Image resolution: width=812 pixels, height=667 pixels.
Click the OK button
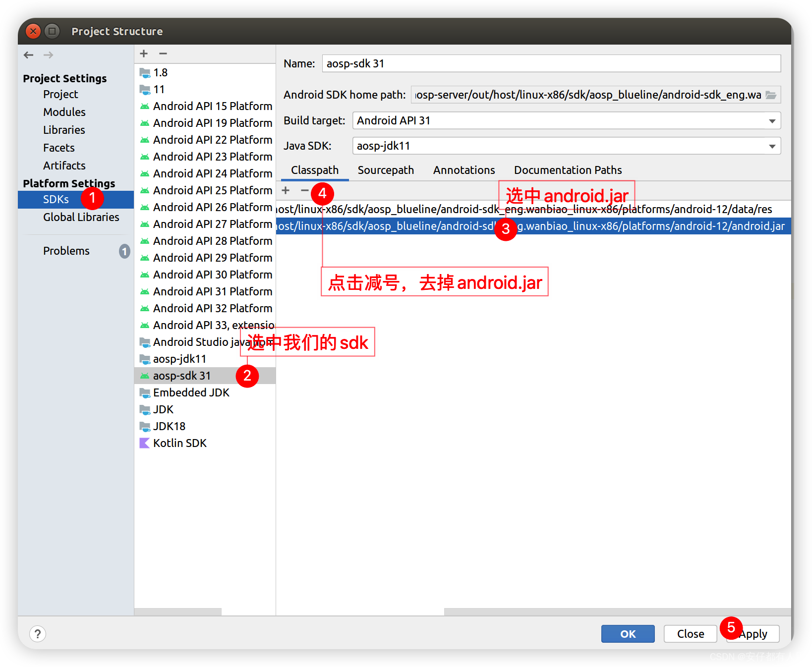(x=628, y=634)
